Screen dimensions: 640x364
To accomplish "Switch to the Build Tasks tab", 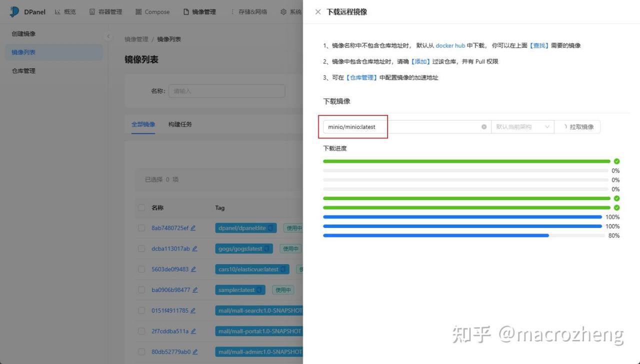I will pyautogui.click(x=180, y=124).
